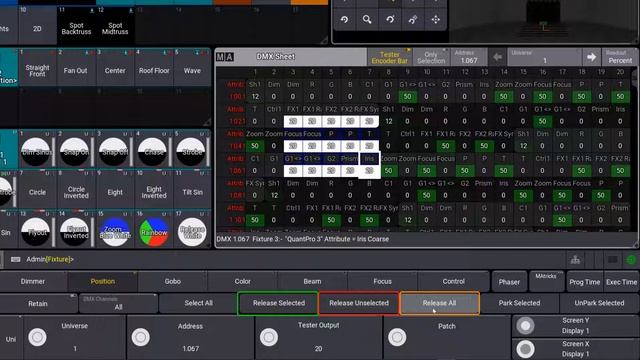
Task: Click the network status icon
Action: pyautogui.click(x=575, y=260)
